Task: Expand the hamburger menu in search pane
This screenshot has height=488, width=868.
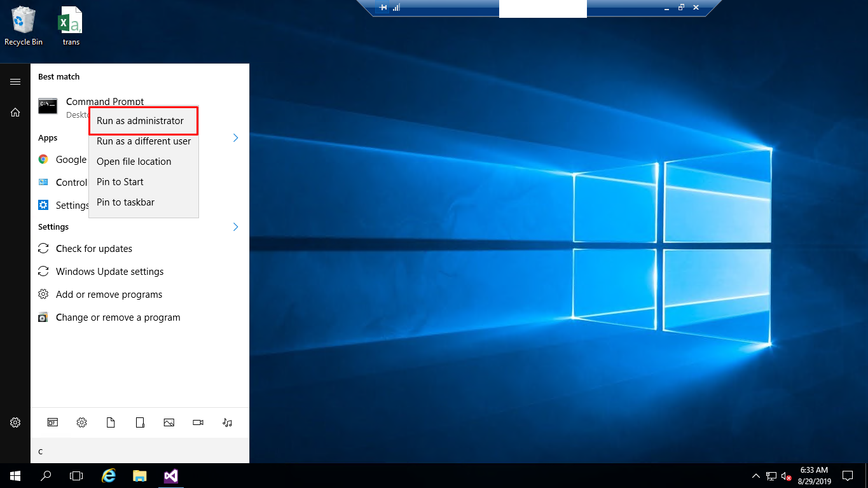Action: (x=15, y=82)
